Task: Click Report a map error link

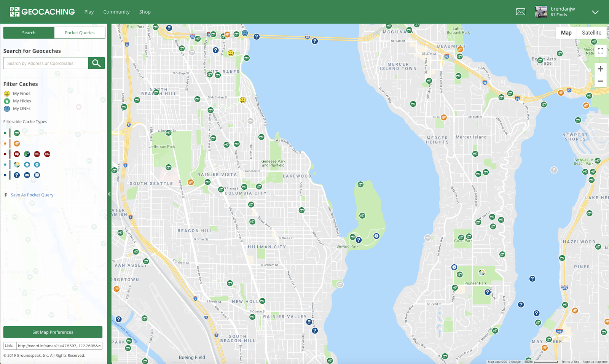Action: (x=595, y=362)
